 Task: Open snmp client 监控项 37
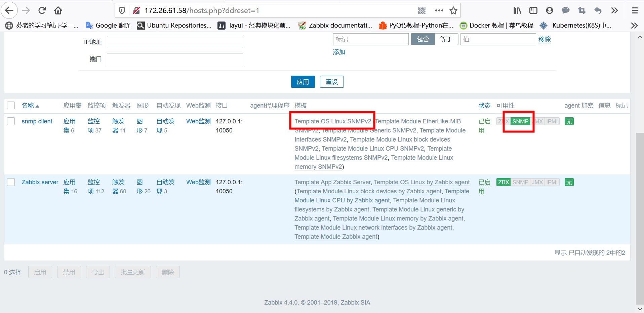point(94,126)
